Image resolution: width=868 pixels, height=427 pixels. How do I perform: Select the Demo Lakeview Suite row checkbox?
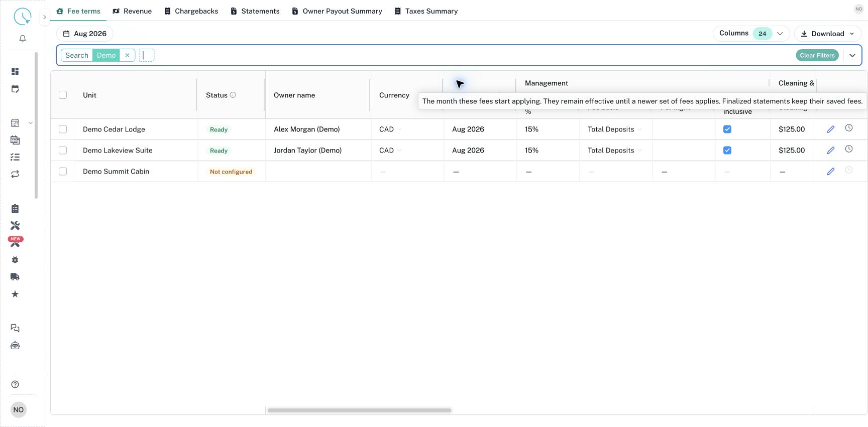63,151
